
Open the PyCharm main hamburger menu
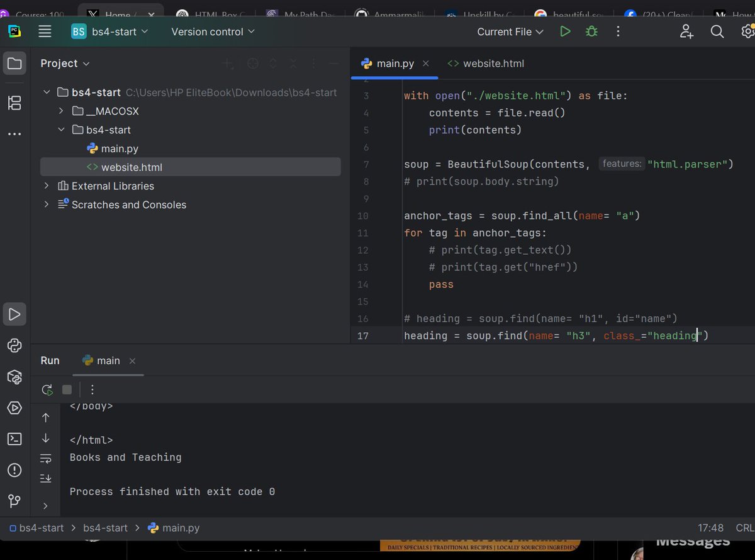coord(45,31)
